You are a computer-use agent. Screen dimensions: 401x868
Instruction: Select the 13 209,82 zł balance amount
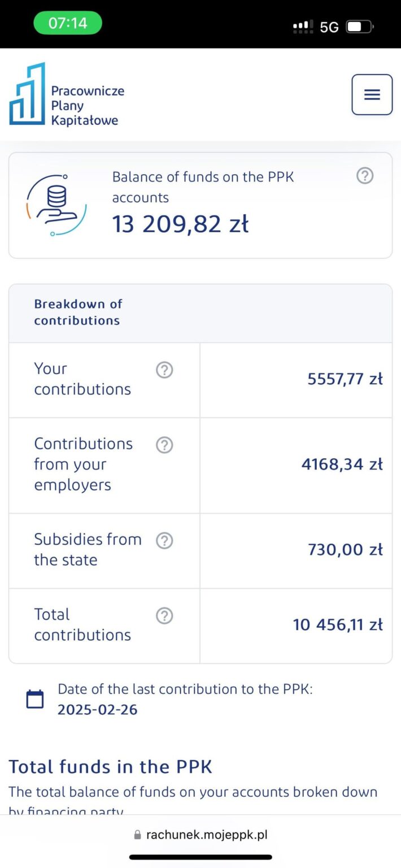(x=180, y=224)
